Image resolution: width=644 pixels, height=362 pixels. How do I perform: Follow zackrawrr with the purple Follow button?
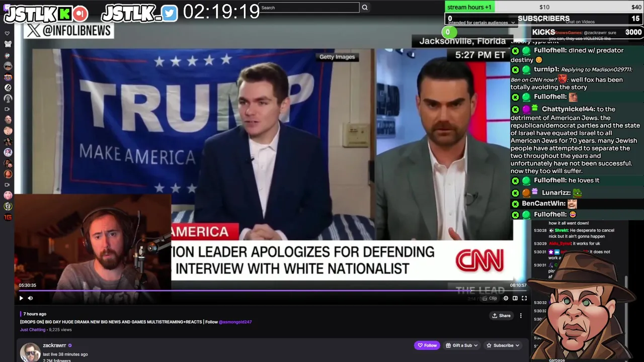coord(427,345)
